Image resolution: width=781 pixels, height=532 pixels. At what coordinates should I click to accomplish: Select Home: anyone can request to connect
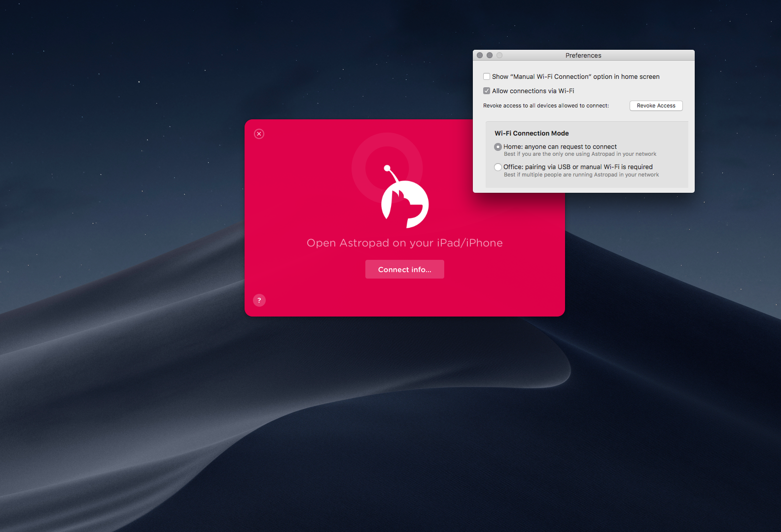coord(498,147)
